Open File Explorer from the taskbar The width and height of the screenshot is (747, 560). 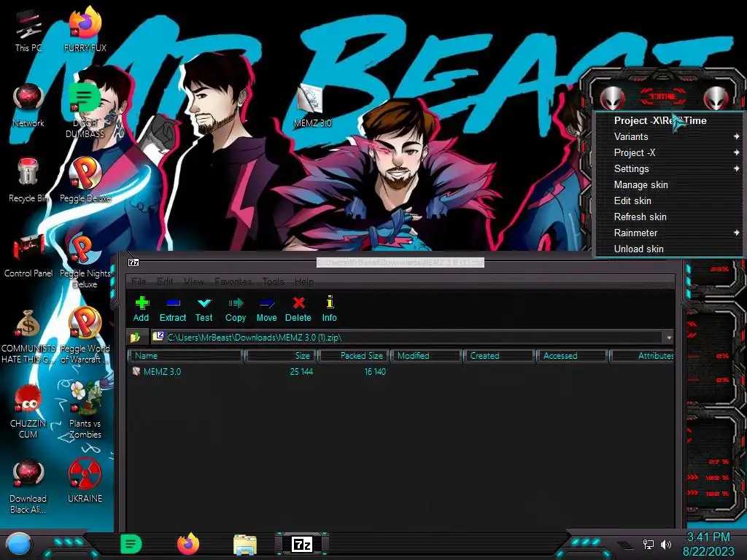[x=245, y=544]
